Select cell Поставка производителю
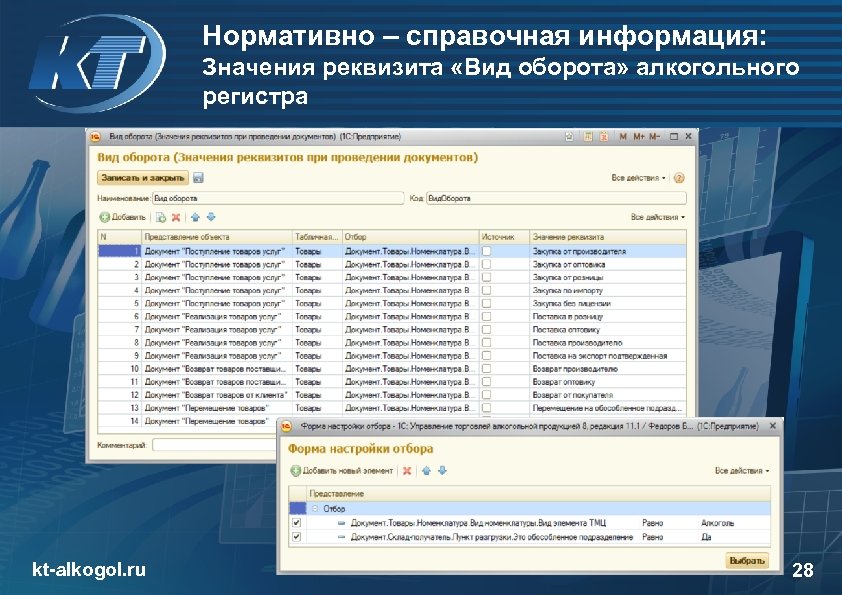The image size is (842, 595). point(607,343)
